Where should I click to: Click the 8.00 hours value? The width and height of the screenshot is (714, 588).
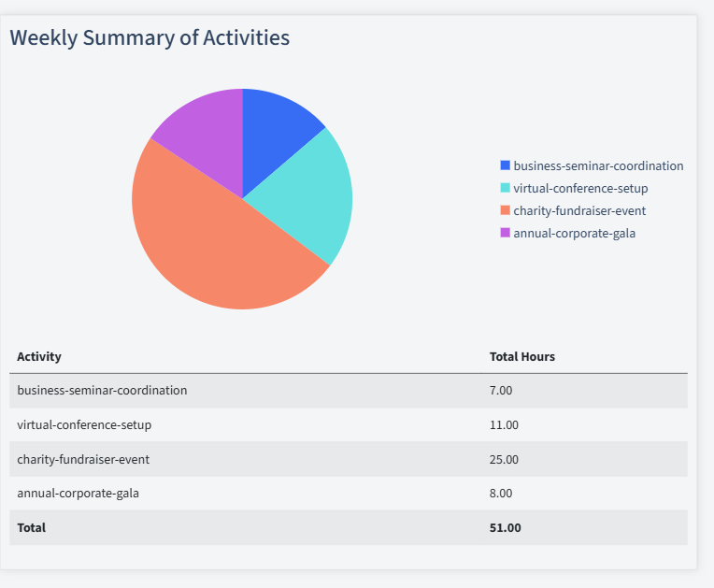(x=501, y=494)
